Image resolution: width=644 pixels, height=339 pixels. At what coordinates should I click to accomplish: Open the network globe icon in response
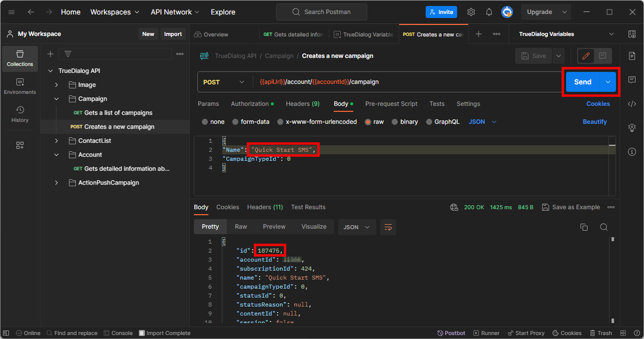(x=454, y=207)
